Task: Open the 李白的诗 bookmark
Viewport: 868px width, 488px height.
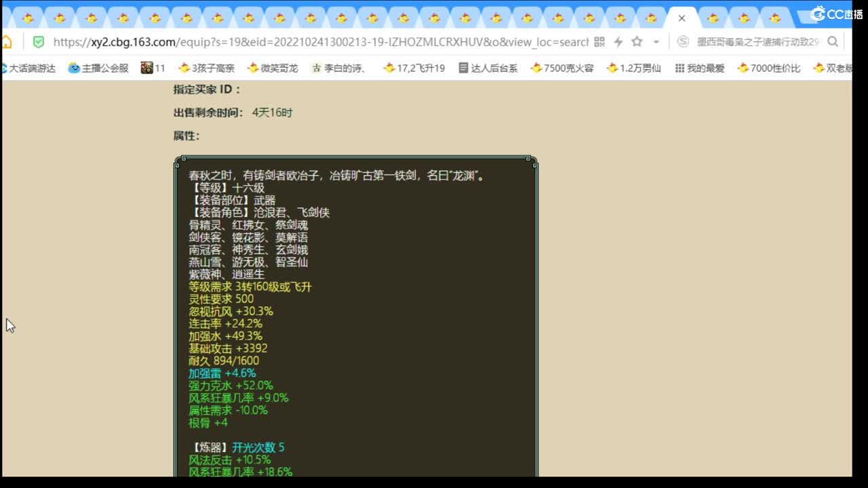Action: point(339,68)
